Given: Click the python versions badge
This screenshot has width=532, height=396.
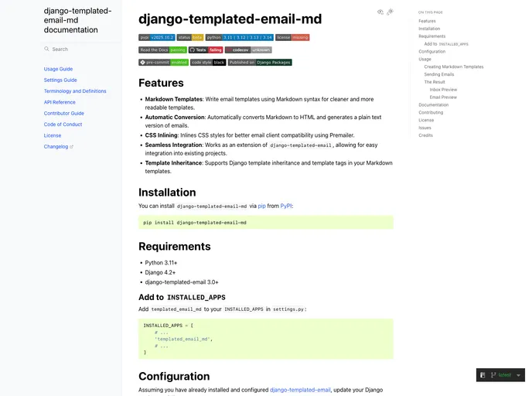Looking at the screenshot, I should coord(240,37).
